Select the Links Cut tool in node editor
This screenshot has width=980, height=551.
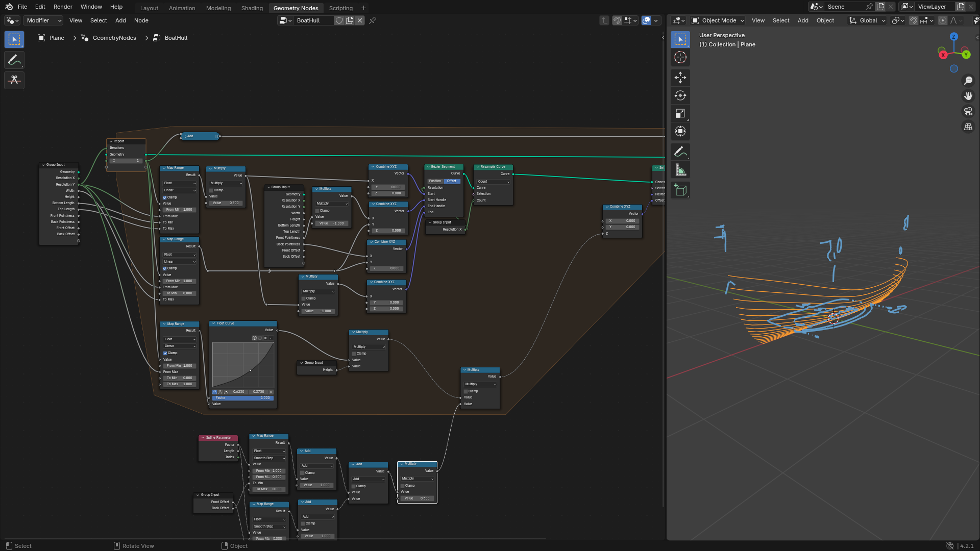click(x=14, y=80)
